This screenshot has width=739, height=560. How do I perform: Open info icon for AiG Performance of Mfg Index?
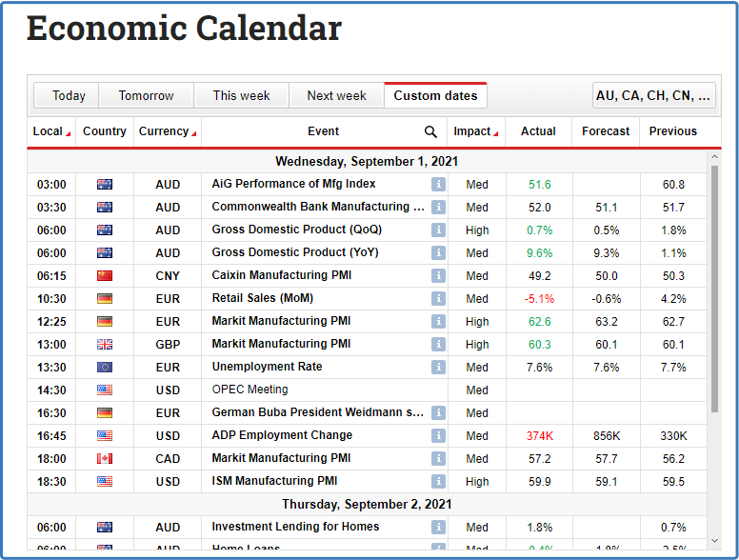point(438,184)
